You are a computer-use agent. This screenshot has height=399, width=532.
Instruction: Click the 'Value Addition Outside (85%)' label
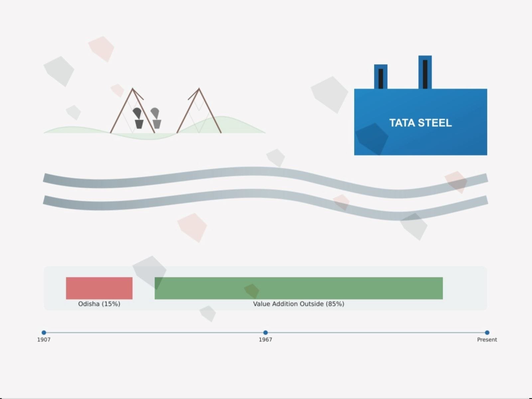click(299, 304)
